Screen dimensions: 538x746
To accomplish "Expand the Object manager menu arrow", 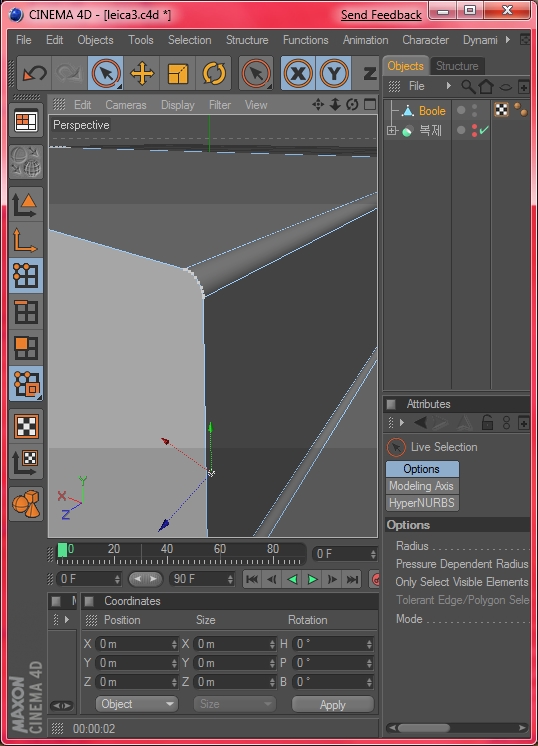I will point(448,86).
